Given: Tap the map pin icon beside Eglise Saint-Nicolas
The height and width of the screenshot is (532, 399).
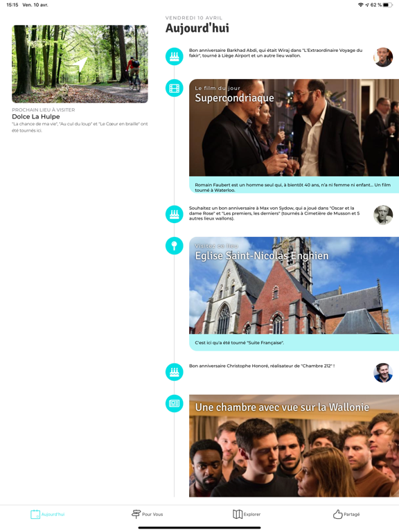Looking at the screenshot, I should (174, 246).
